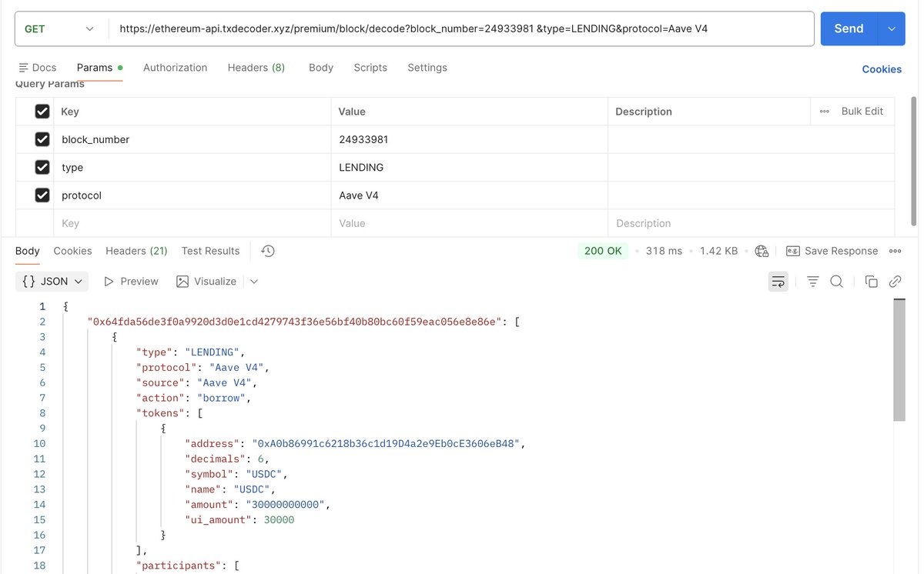Image resolution: width=924 pixels, height=574 pixels.
Task: Copy the response with the copy icon
Action: click(x=872, y=282)
